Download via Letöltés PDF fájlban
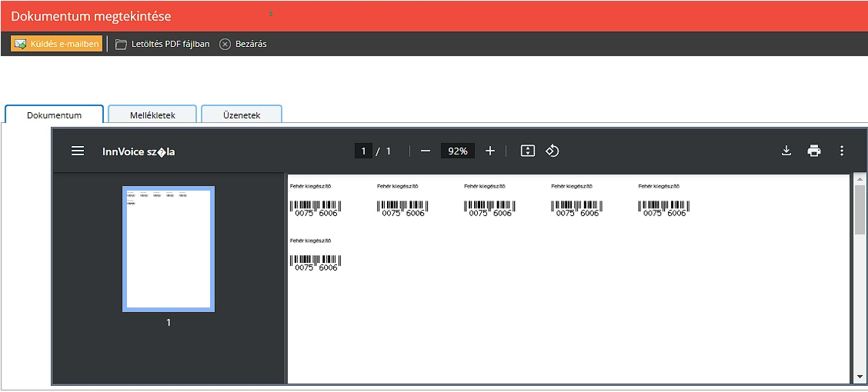Viewport: 868px width, 392px height. point(162,45)
